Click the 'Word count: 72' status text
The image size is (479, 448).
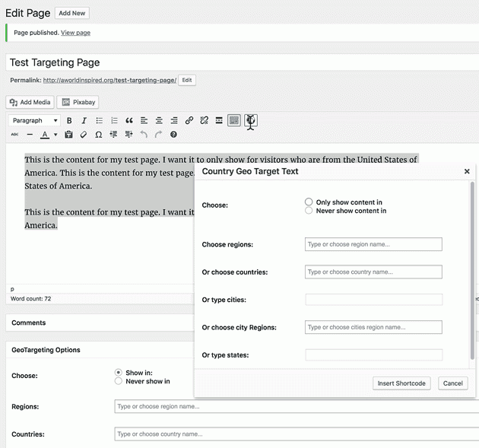click(31, 299)
